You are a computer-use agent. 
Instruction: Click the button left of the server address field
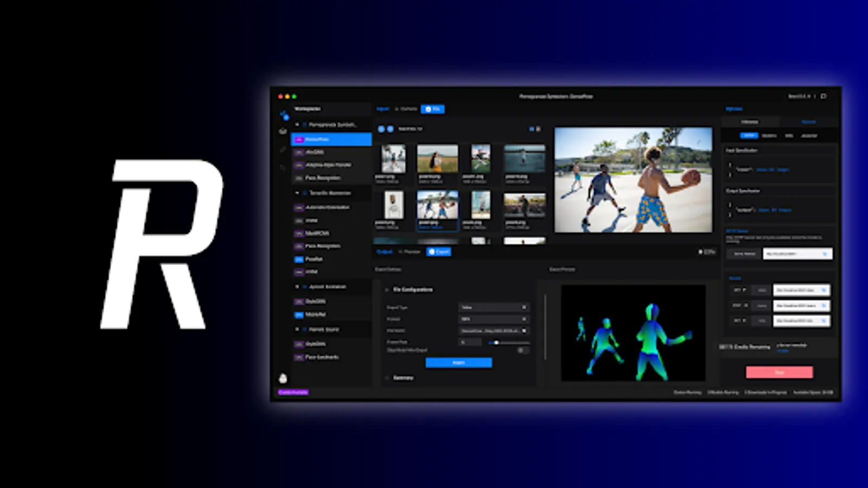(x=744, y=254)
